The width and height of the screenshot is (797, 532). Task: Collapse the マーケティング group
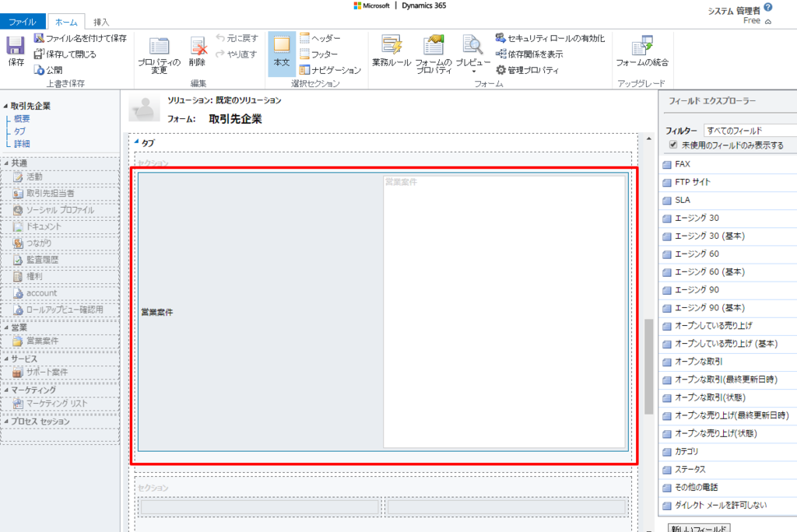6,390
